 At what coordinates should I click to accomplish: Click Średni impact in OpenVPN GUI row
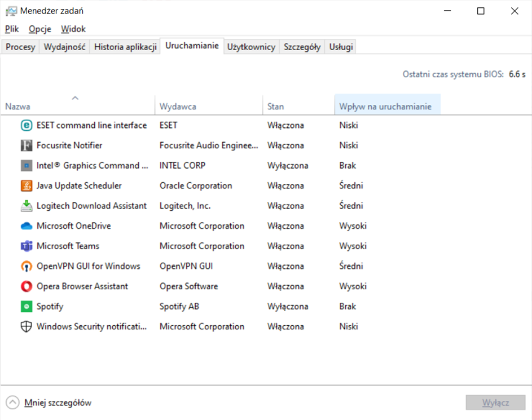[x=351, y=266]
